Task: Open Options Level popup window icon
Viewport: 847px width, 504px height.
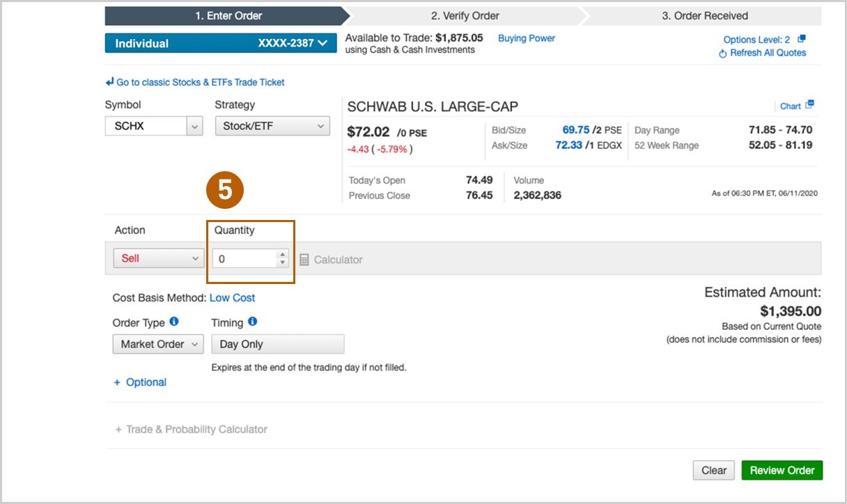Action: pos(802,40)
